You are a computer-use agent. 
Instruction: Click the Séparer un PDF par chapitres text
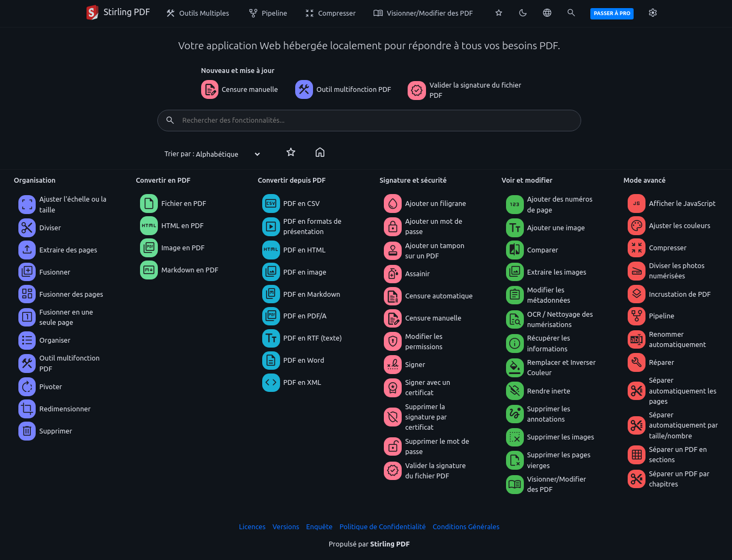pyautogui.click(x=679, y=479)
